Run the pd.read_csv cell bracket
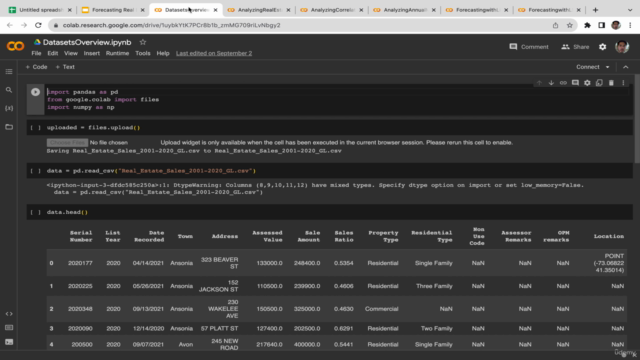 [x=36, y=171]
